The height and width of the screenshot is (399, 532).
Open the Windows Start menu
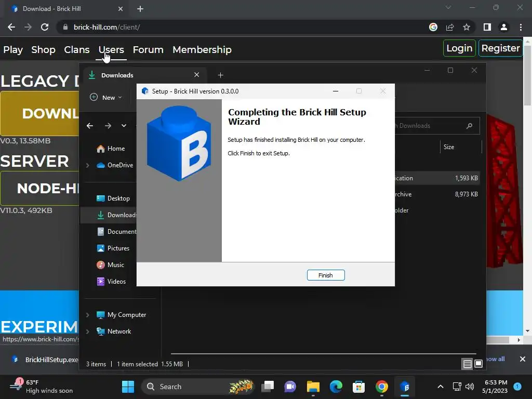[x=128, y=387]
